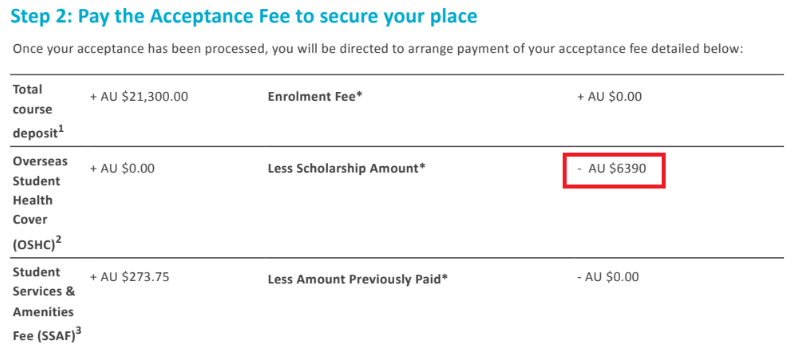Click the asterisk after Enrolment Fee
Image resolution: width=796 pixels, height=362 pixels.
[x=359, y=95]
